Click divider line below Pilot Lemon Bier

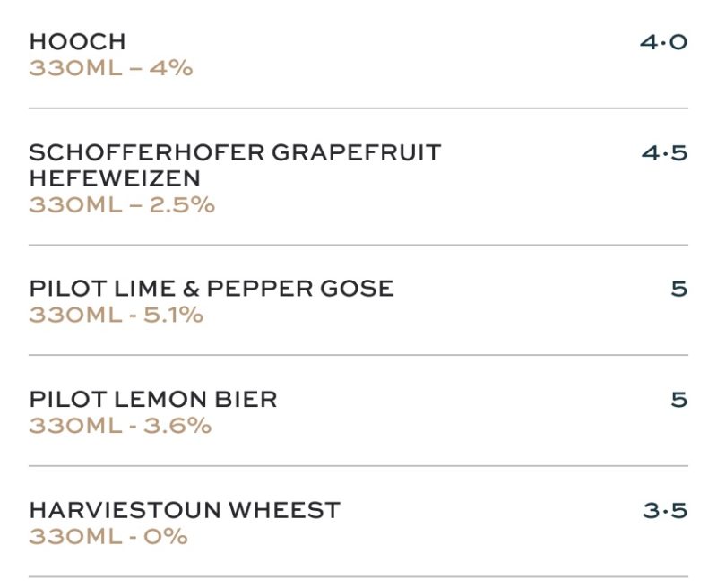358,466
